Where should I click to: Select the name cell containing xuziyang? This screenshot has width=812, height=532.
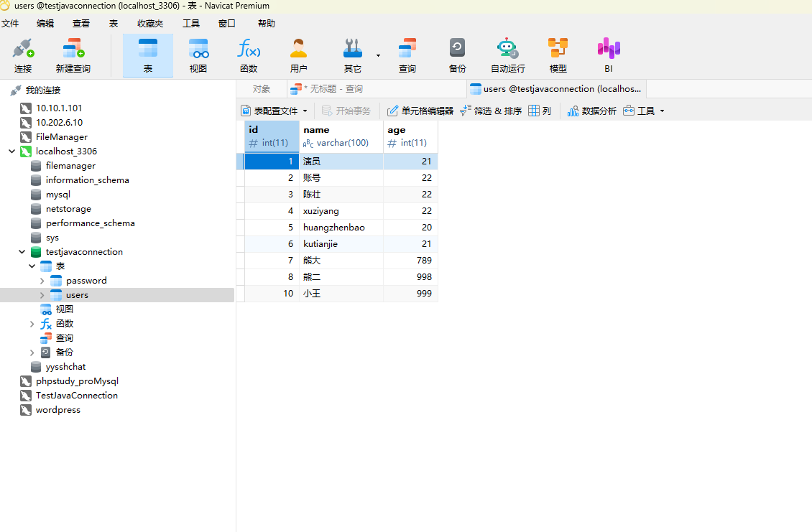click(x=341, y=211)
